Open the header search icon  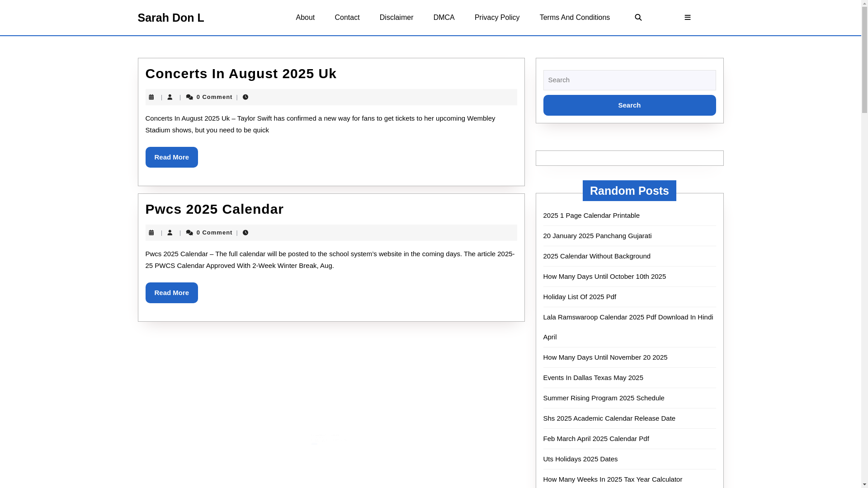coord(638,18)
